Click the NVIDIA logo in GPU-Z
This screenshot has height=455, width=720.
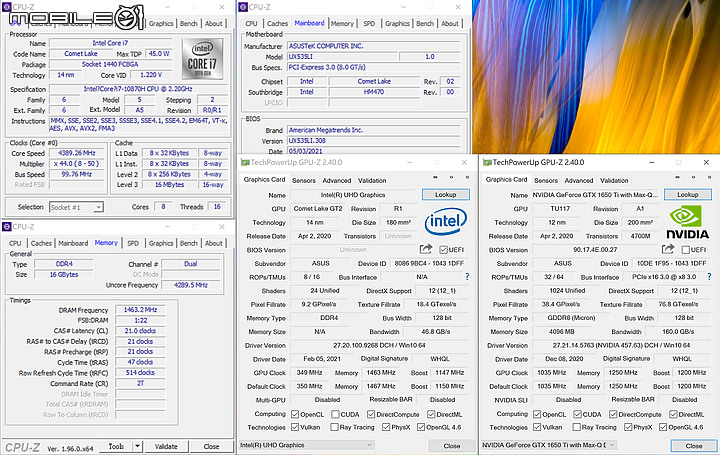(x=687, y=222)
